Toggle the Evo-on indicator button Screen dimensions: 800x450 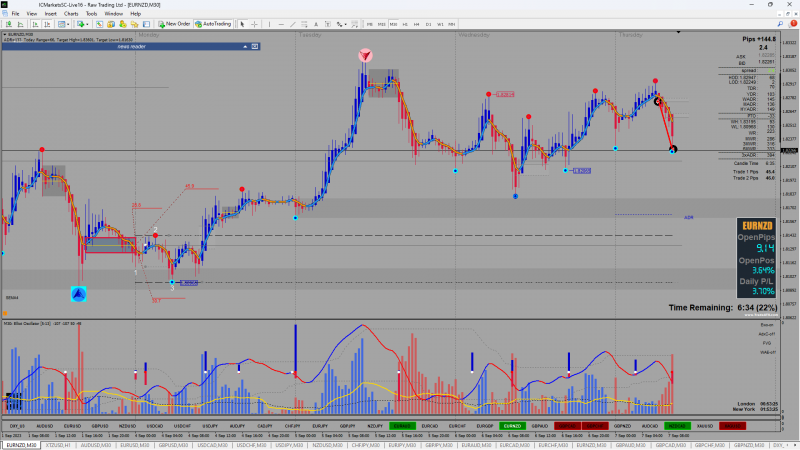click(x=767, y=325)
